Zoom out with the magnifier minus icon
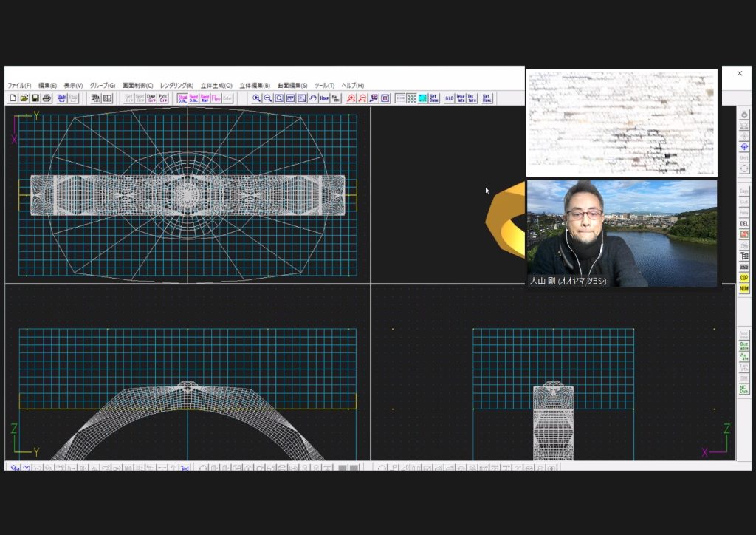756x535 pixels. (x=268, y=98)
